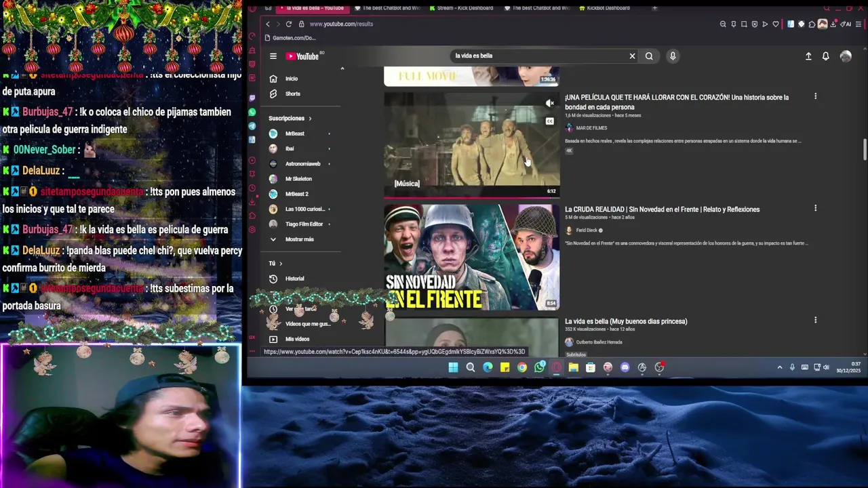Image resolution: width=868 pixels, height=488 pixels.
Task: Click the www.youtube.com/results address bar
Action: pyautogui.click(x=341, y=24)
